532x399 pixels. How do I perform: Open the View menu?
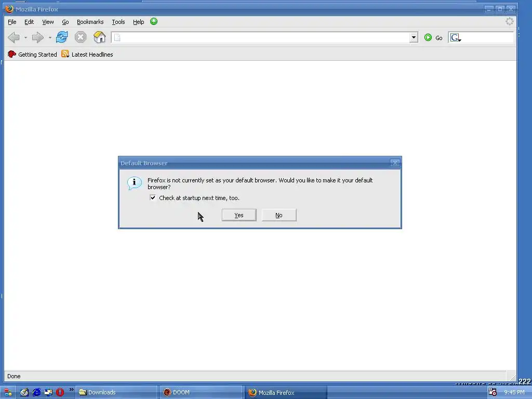[x=48, y=22]
